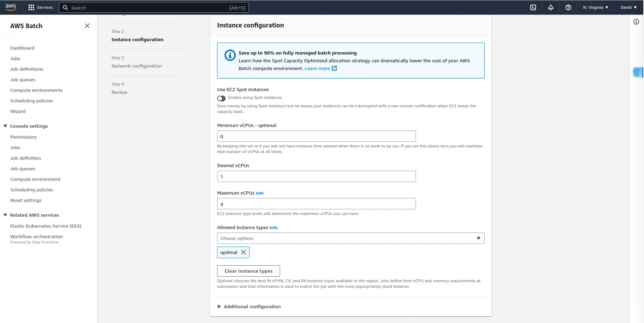Click Reset settings
The height and width of the screenshot is (323, 644).
[x=26, y=200]
